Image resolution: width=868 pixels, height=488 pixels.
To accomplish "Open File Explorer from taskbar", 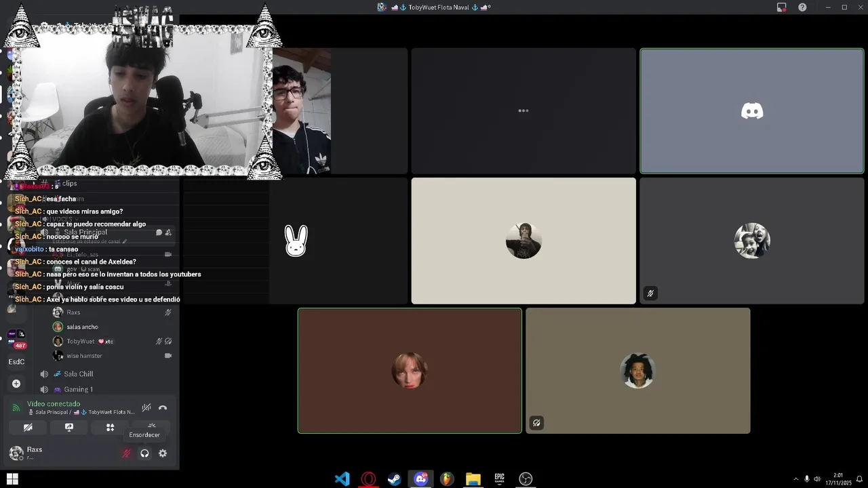I will point(473,479).
